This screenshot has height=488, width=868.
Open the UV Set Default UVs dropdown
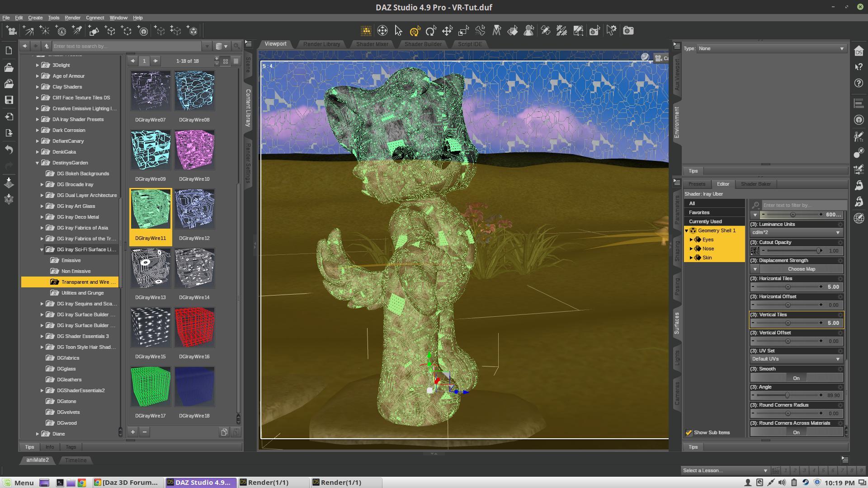pos(796,359)
